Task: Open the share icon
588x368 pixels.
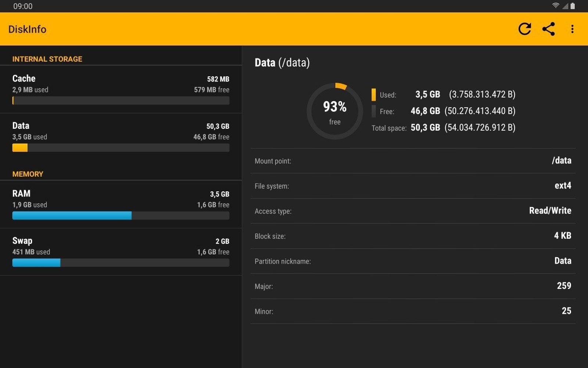Action: coord(548,29)
